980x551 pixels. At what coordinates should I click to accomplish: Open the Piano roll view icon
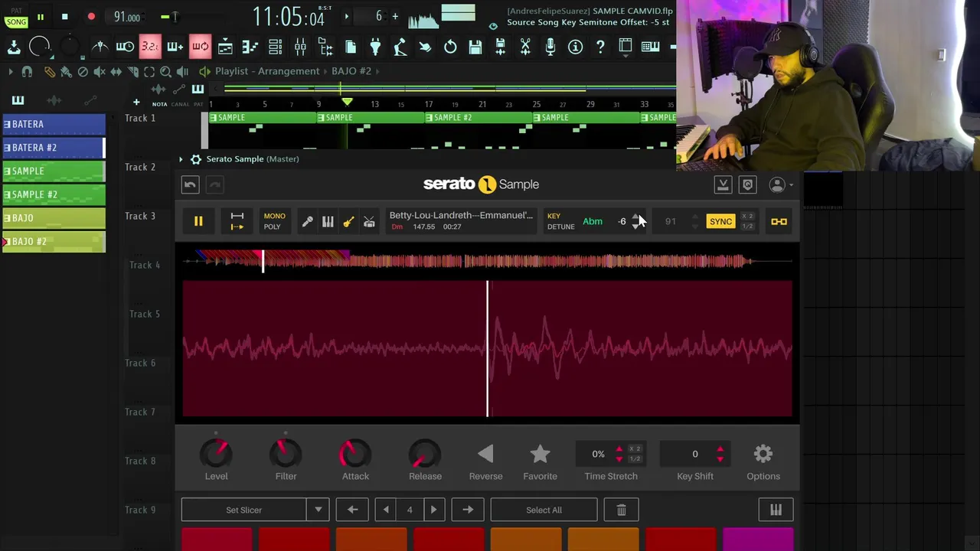pos(250,47)
